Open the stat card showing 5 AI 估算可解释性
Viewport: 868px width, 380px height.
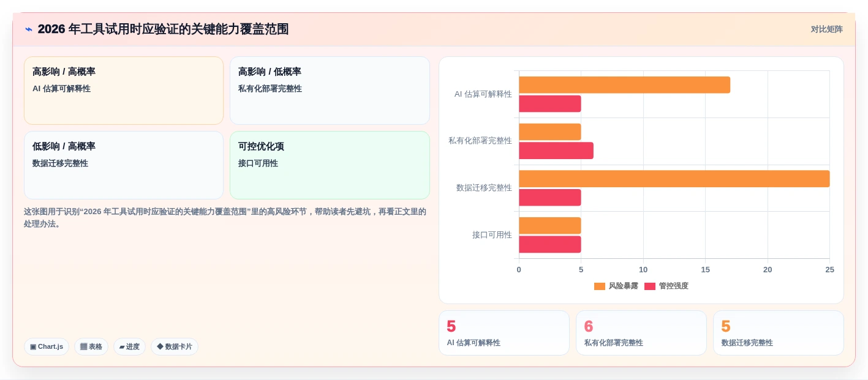tap(504, 333)
